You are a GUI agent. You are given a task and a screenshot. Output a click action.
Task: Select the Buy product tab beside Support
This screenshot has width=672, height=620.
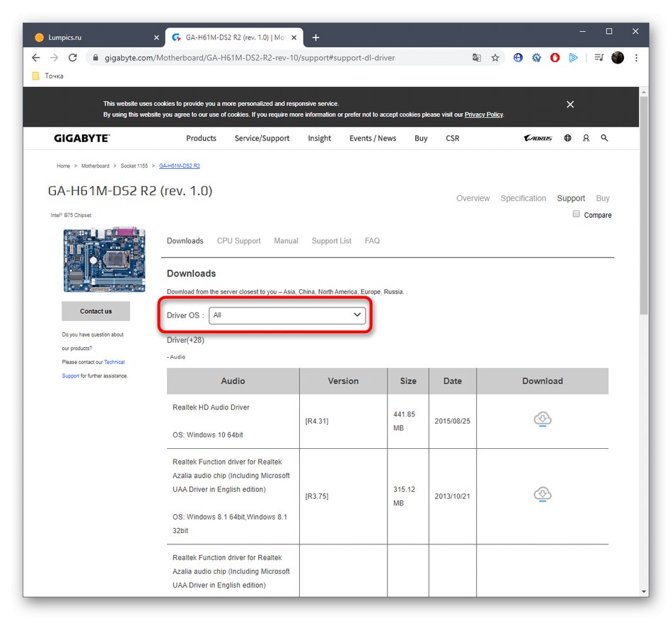point(603,198)
